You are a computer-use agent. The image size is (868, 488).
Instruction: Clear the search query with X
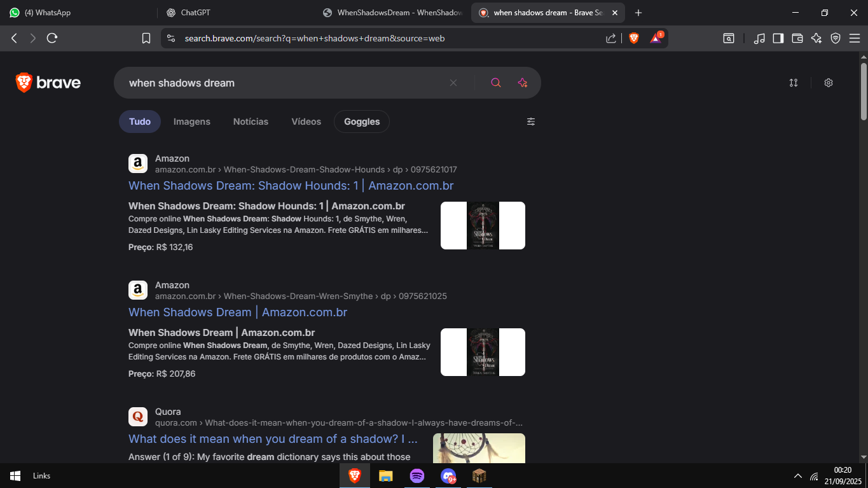(453, 83)
